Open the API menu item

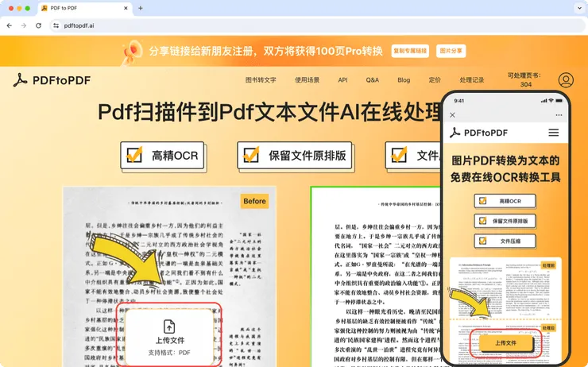tap(342, 80)
